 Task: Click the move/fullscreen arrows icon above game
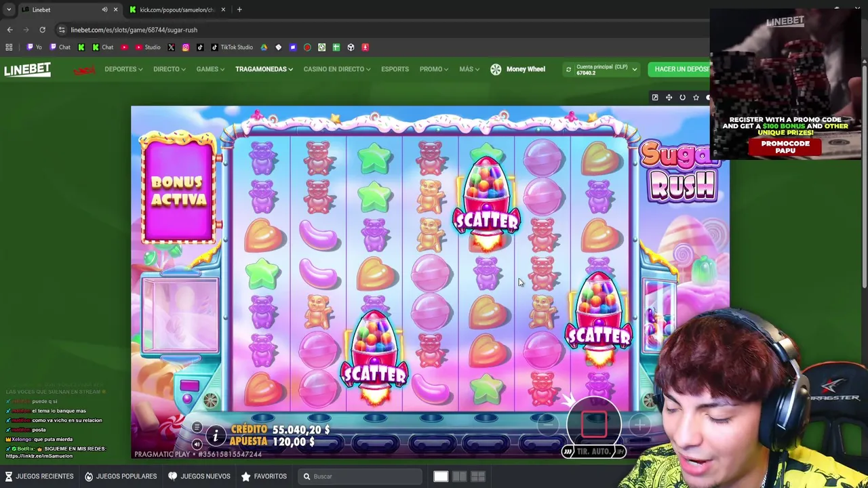[669, 98]
